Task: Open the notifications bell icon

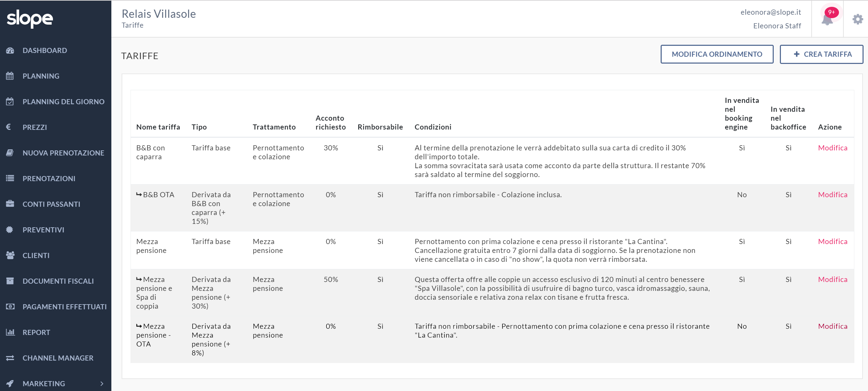Action: coord(827,19)
